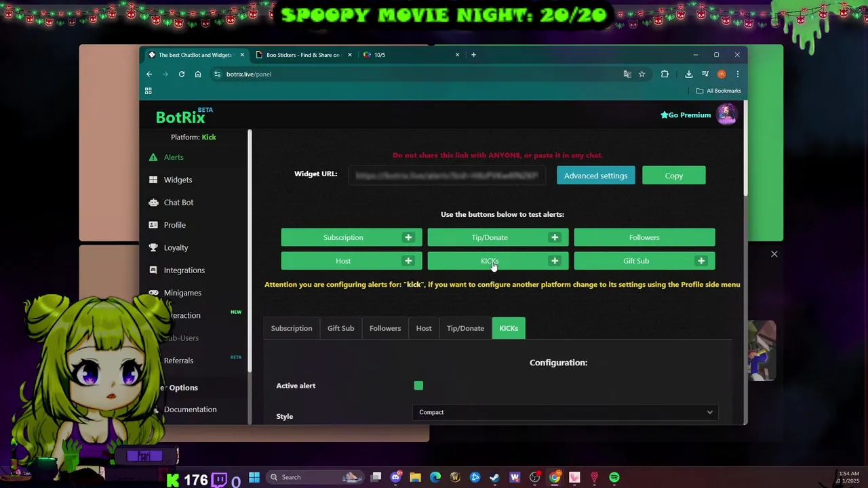This screenshot has height=488, width=868.
Task: Expand Subscription test alert plus button
Action: click(x=408, y=237)
